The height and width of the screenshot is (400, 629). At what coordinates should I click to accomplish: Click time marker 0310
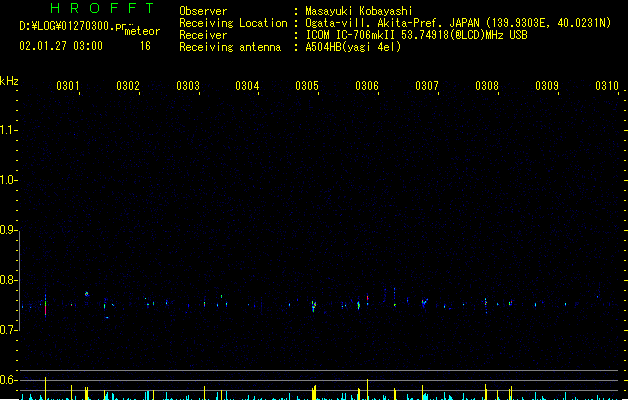[607, 86]
